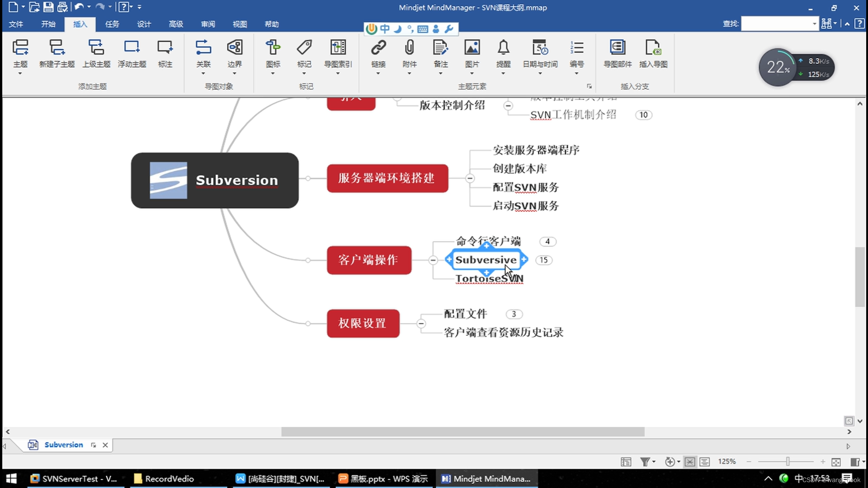This screenshot has width=868, height=488.
Task: Click the Subversive node element
Action: point(486,259)
